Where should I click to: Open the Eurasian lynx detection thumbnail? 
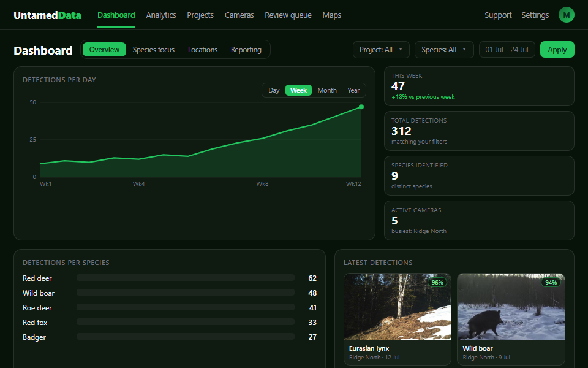click(398, 307)
